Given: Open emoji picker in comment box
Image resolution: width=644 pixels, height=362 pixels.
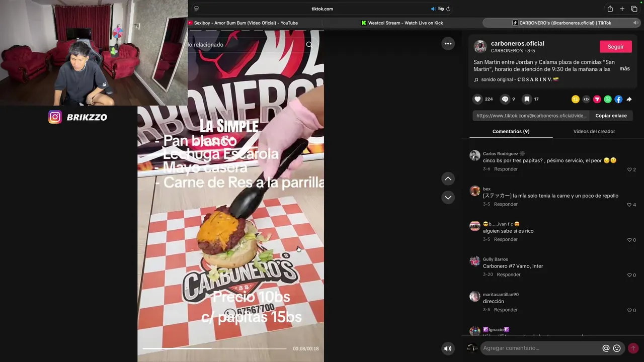Looking at the screenshot, I should click(617, 348).
